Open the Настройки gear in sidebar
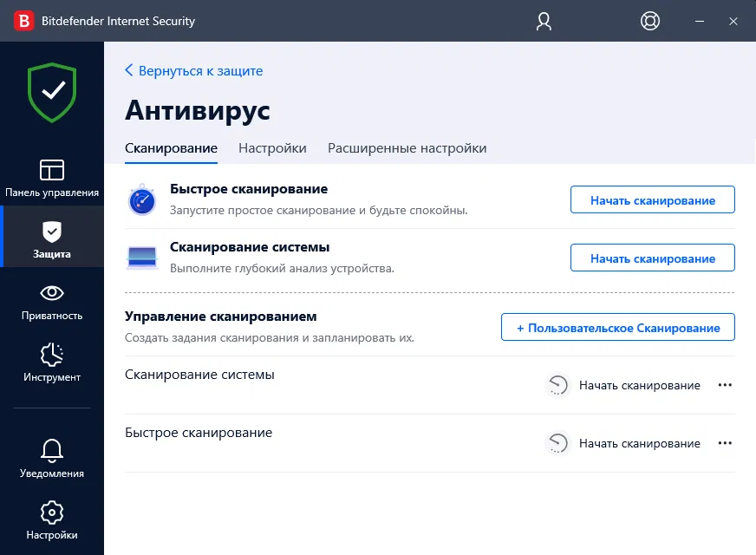 coord(52,520)
